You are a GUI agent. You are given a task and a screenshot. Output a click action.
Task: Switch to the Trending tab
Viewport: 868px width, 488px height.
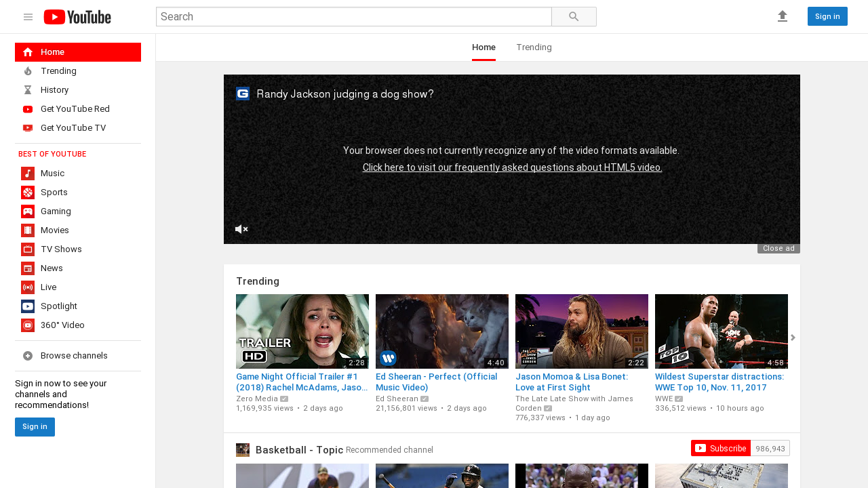click(534, 47)
